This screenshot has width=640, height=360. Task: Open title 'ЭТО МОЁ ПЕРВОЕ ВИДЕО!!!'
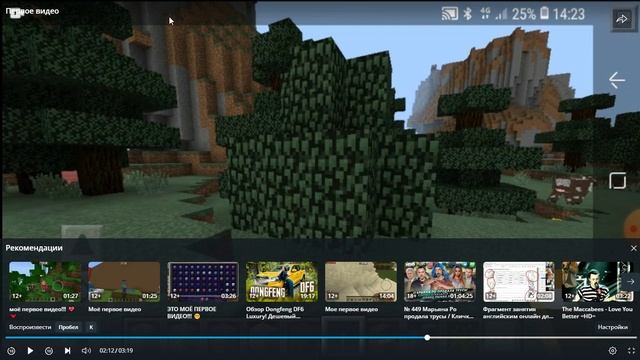[x=192, y=313]
